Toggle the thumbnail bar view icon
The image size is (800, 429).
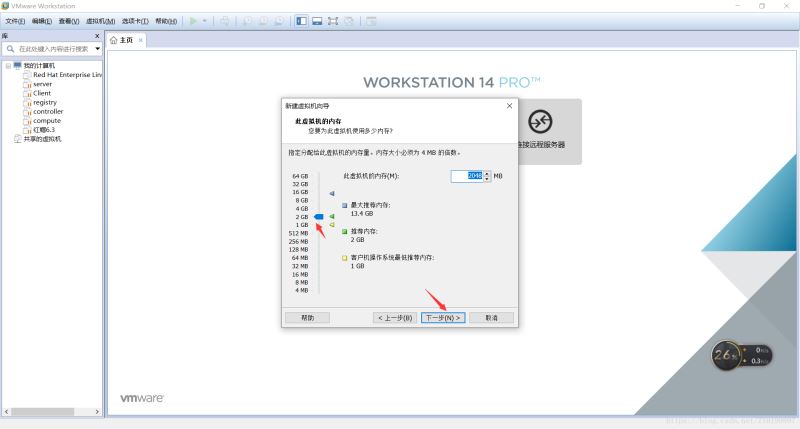tap(317, 21)
